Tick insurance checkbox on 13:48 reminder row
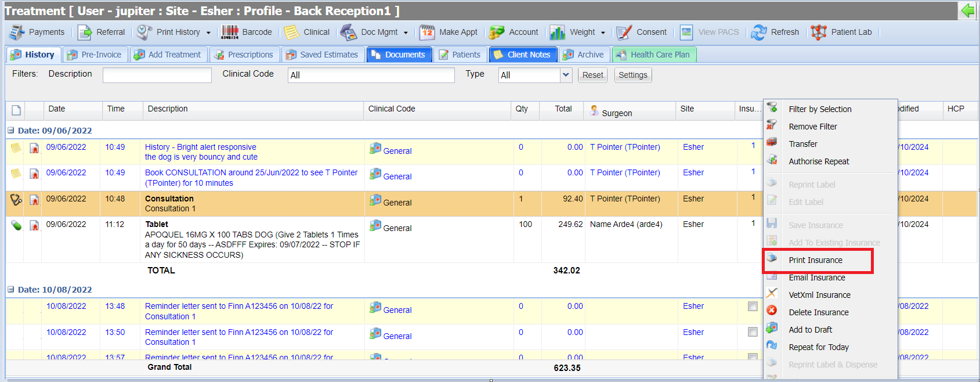The height and width of the screenshot is (382, 980). [753, 307]
